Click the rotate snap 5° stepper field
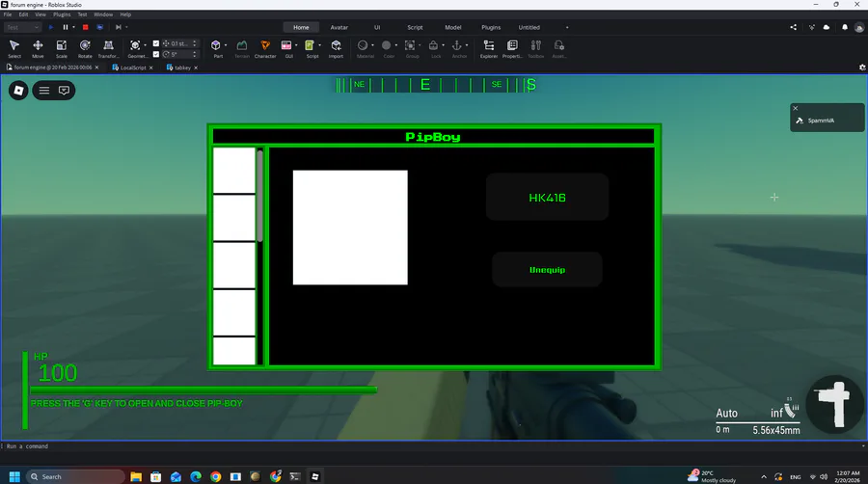 pyautogui.click(x=180, y=54)
